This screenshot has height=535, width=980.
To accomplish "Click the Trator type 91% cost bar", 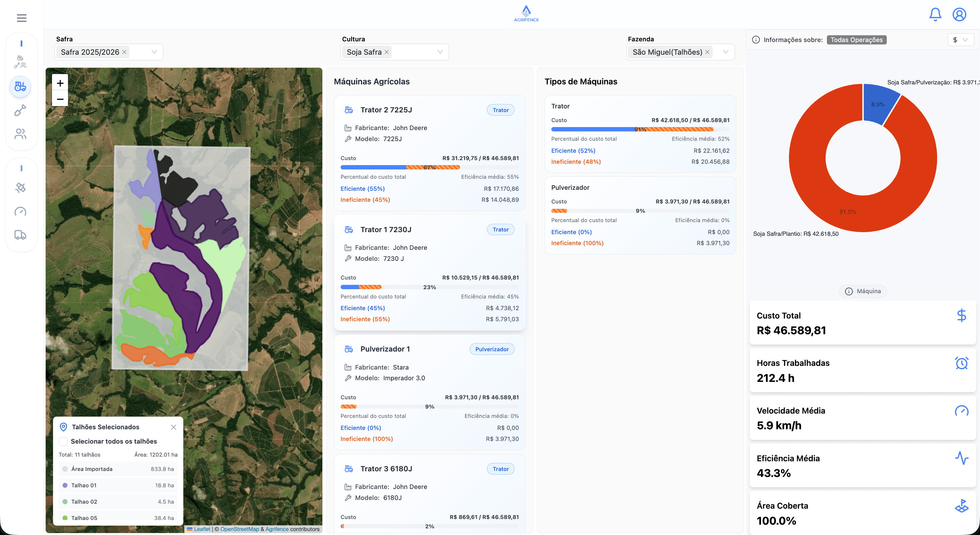I will pos(640,129).
